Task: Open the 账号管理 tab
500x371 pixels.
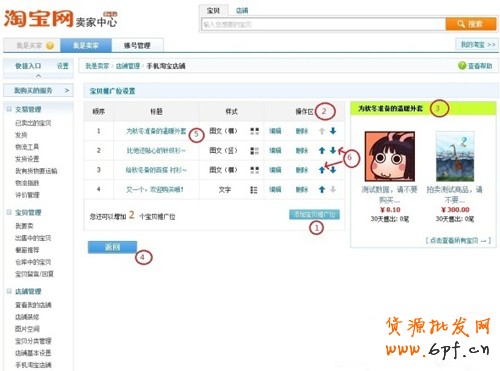Action: pyautogui.click(x=137, y=45)
